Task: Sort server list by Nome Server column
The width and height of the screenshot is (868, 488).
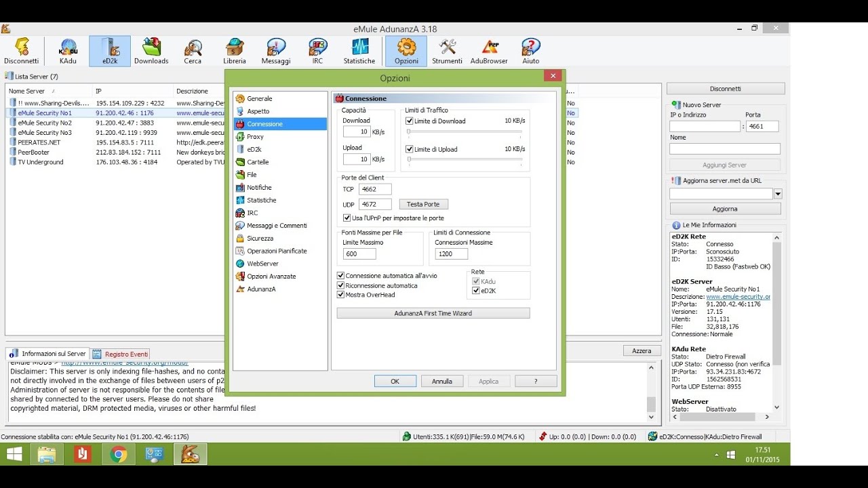Action: [48, 91]
